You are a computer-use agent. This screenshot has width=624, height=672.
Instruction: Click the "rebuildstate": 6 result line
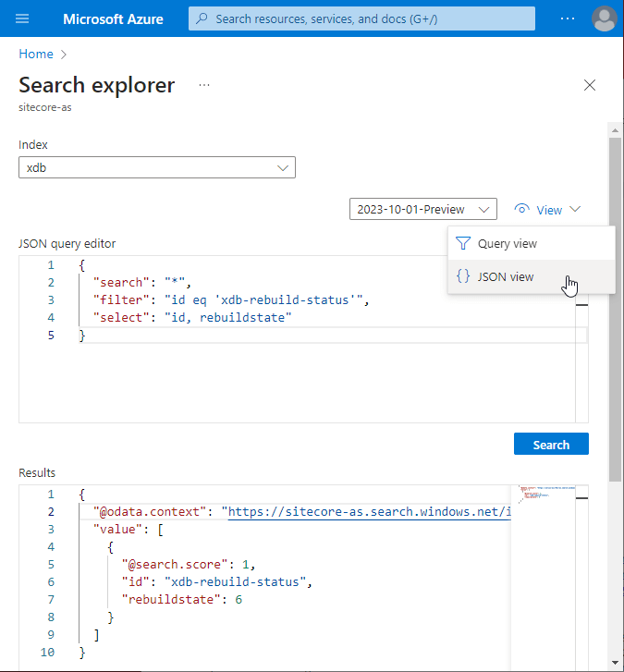pos(182,599)
